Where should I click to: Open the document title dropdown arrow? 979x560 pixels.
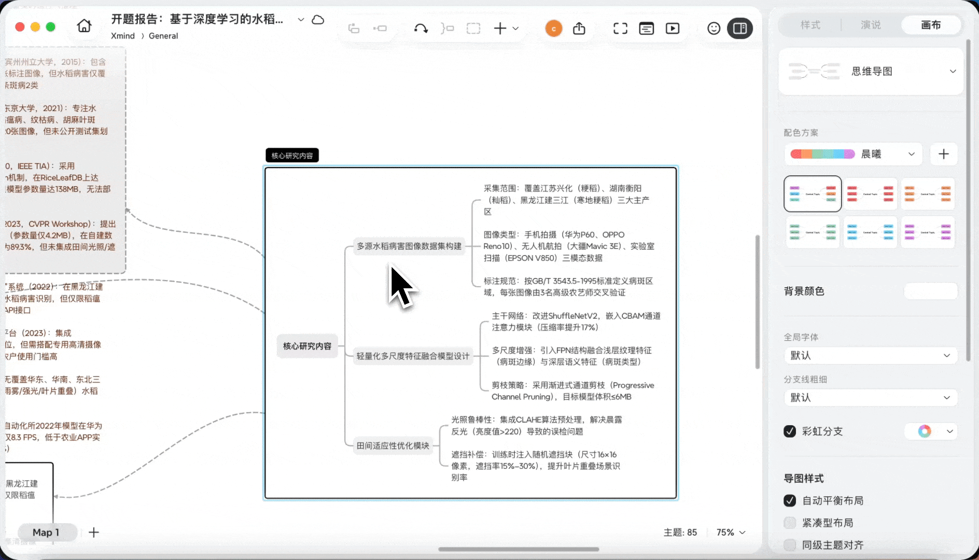coord(301,20)
